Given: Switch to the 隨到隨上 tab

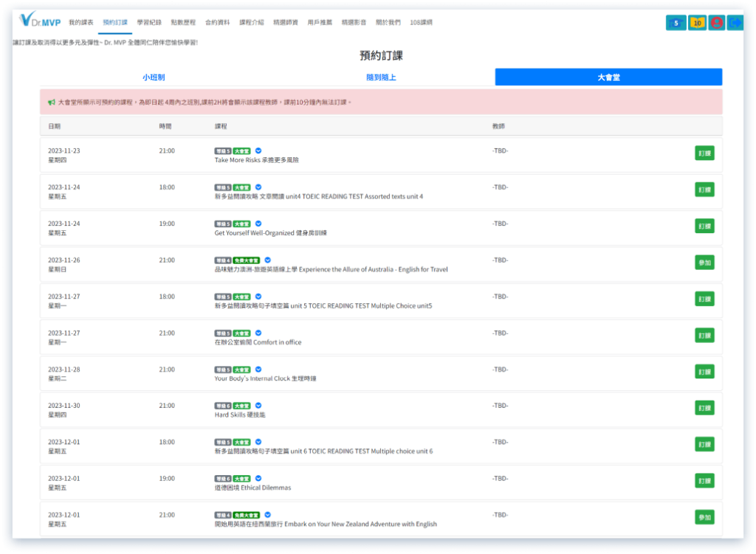Looking at the screenshot, I should click(381, 77).
